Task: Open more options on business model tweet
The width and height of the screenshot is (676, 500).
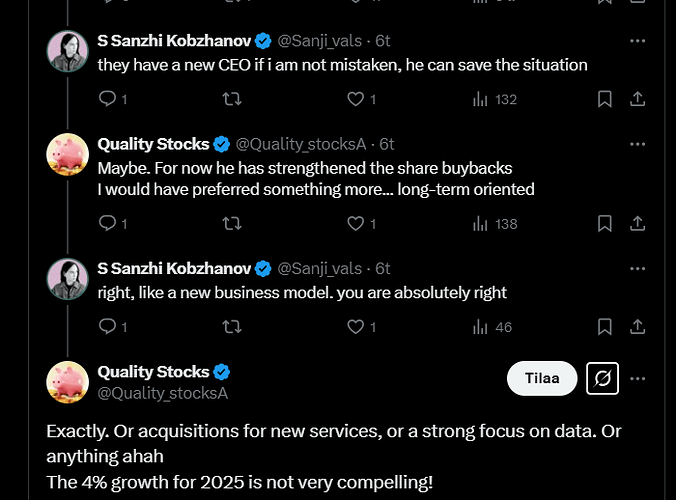Action: 637,269
